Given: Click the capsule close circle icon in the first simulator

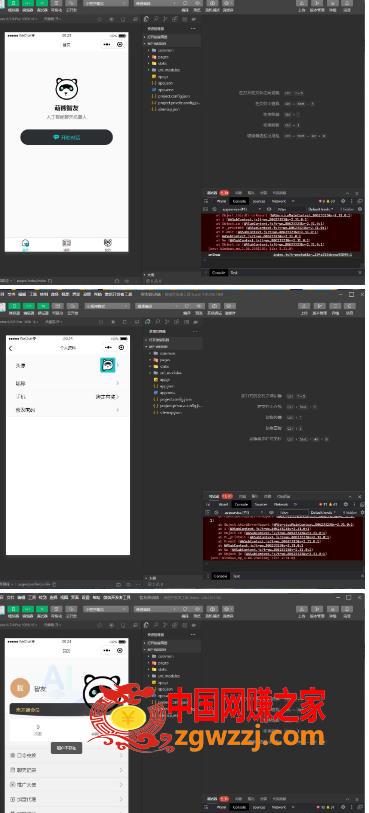Looking at the screenshot, I should pyautogui.click(x=121, y=45).
